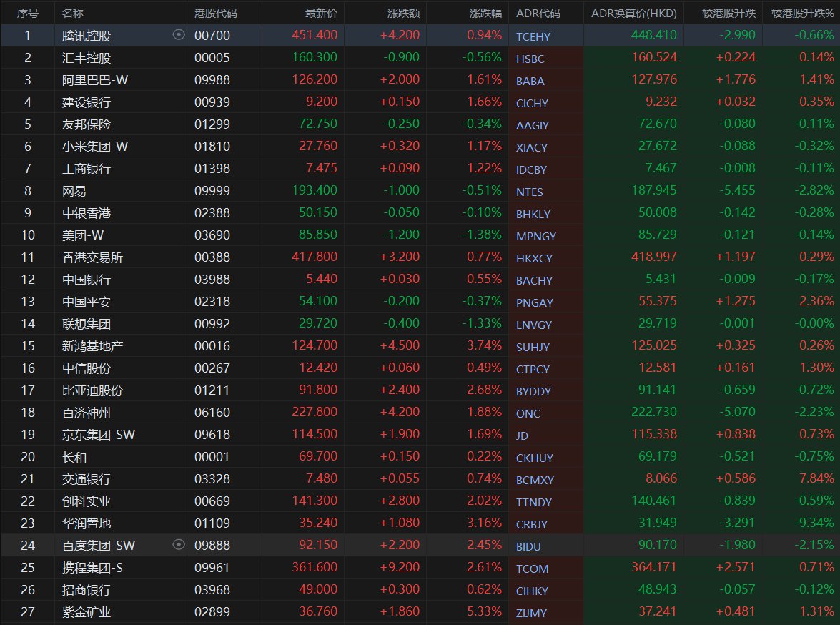Click change percent 5.33%
This screenshot has width=840, height=625.
point(484,611)
